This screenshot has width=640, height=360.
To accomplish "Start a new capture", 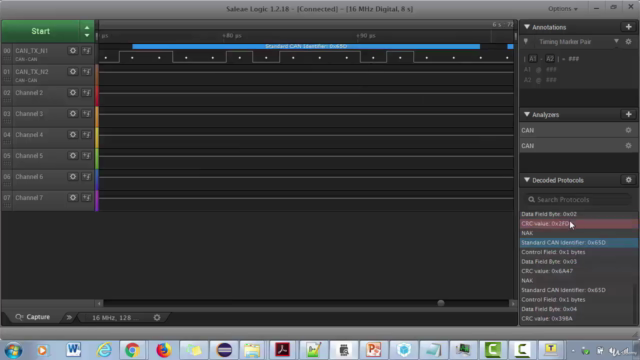I will [x=40, y=31].
